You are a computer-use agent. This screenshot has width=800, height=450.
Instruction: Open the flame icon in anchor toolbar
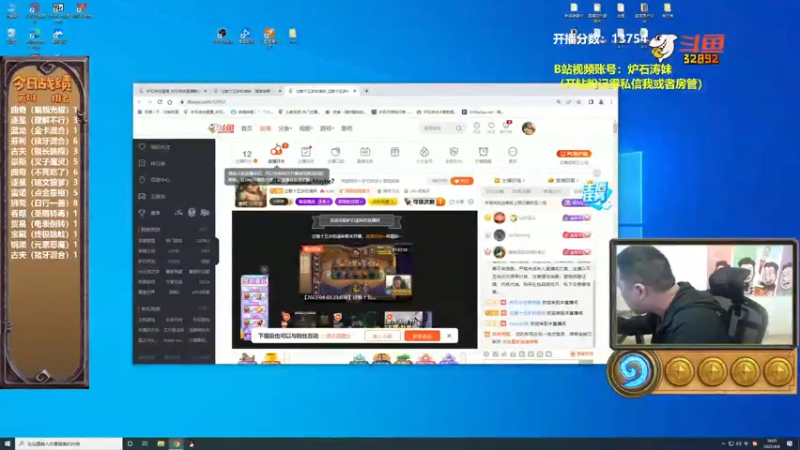pos(424,154)
